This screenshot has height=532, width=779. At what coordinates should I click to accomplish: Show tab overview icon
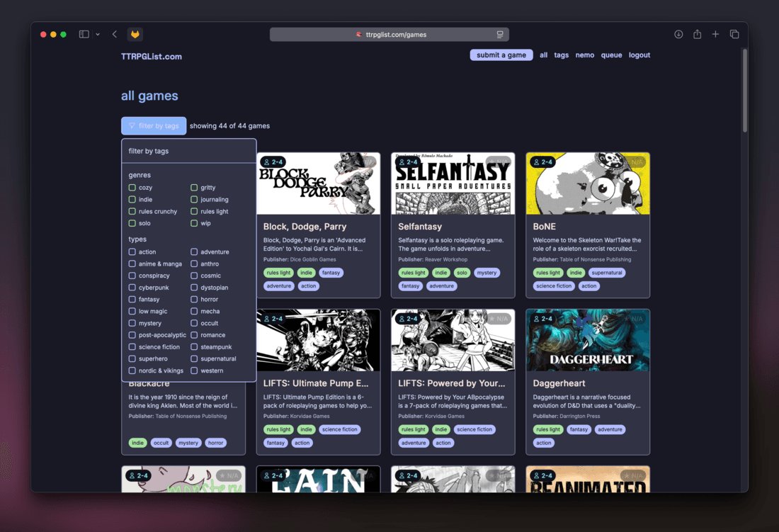click(734, 34)
